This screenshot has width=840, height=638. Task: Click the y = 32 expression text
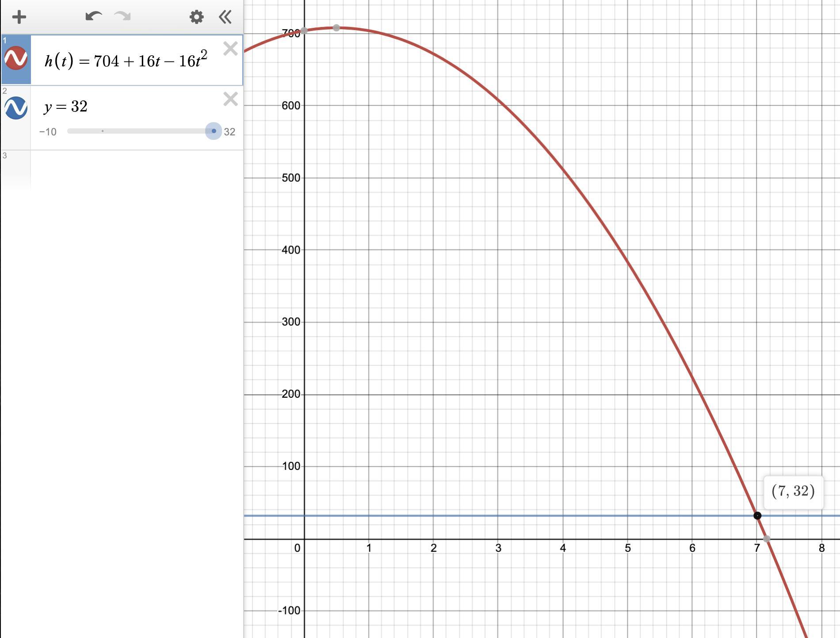pos(66,106)
